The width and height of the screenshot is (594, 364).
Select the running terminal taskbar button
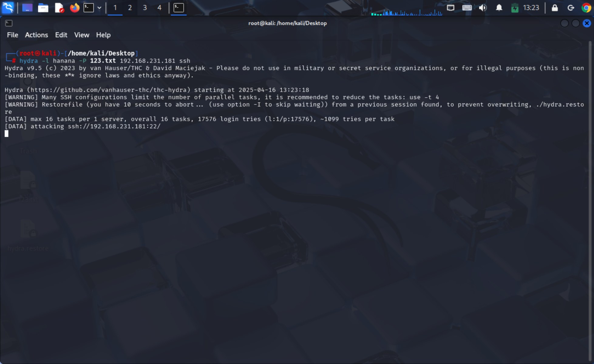[178, 8]
